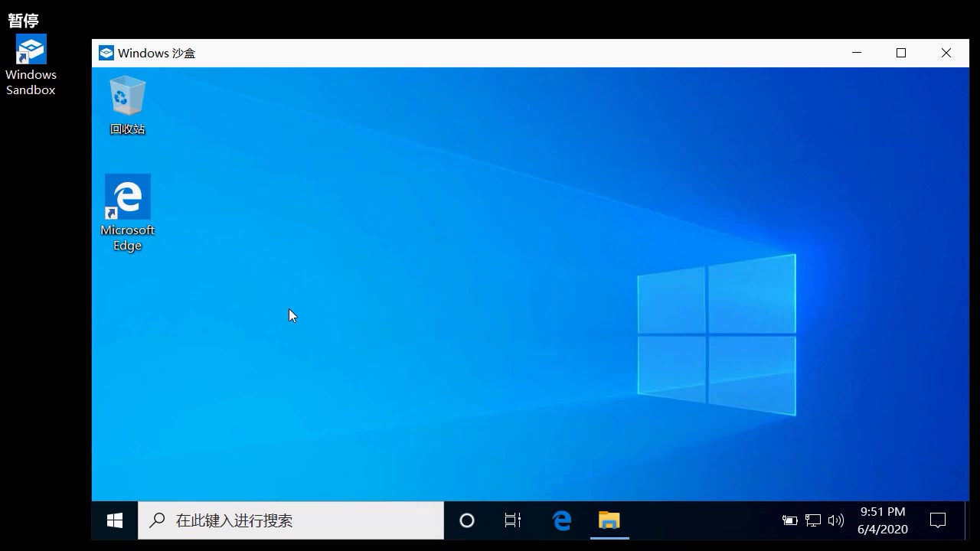Open the Start menu
Viewport: 980px width, 551px height.
point(114,520)
